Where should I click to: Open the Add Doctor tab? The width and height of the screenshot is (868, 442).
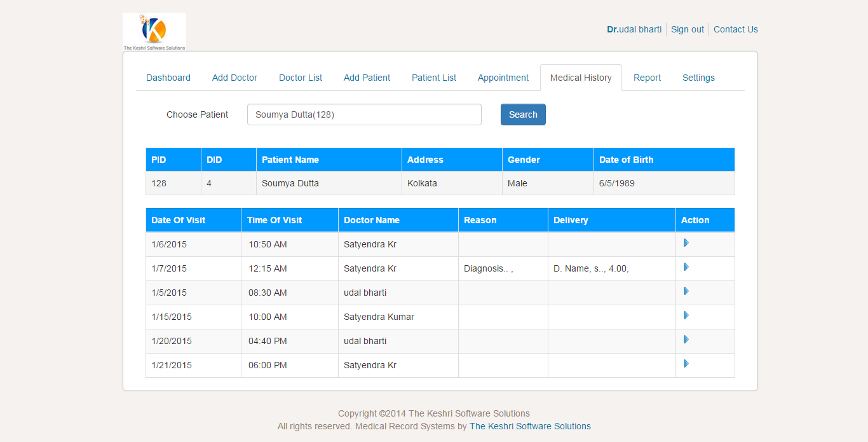click(234, 77)
